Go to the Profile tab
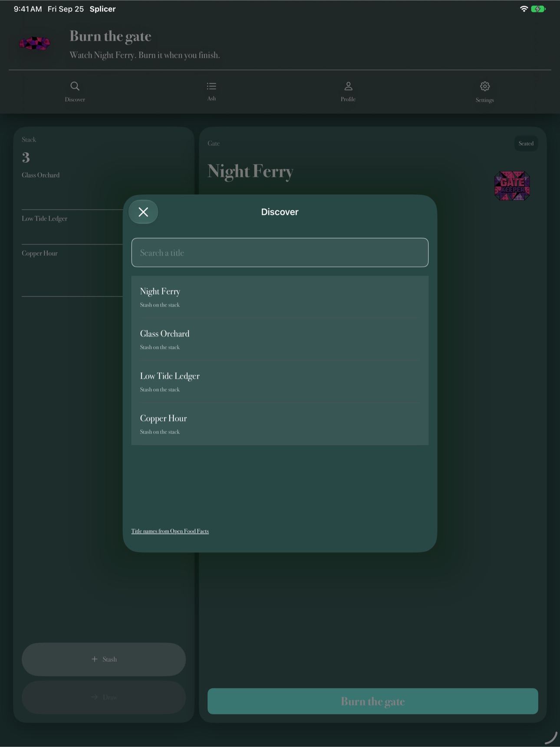560x747 pixels. click(x=348, y=92)
